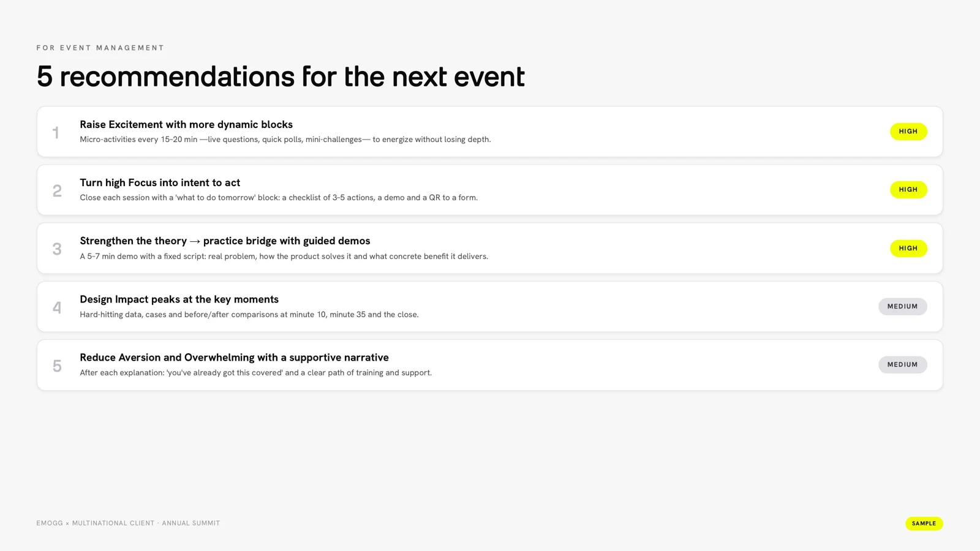Select the number 4 list marker
980x551 pixels.
(x=57, y=307)
